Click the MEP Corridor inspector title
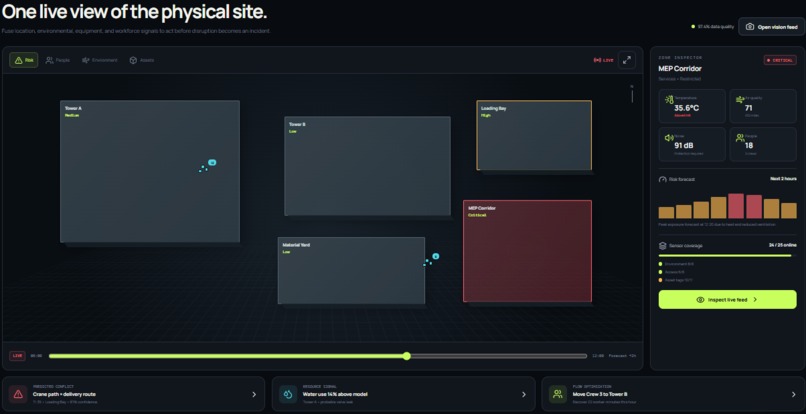Image resolution: width=806 pixels, height=414 pixels. click(680, 68)
